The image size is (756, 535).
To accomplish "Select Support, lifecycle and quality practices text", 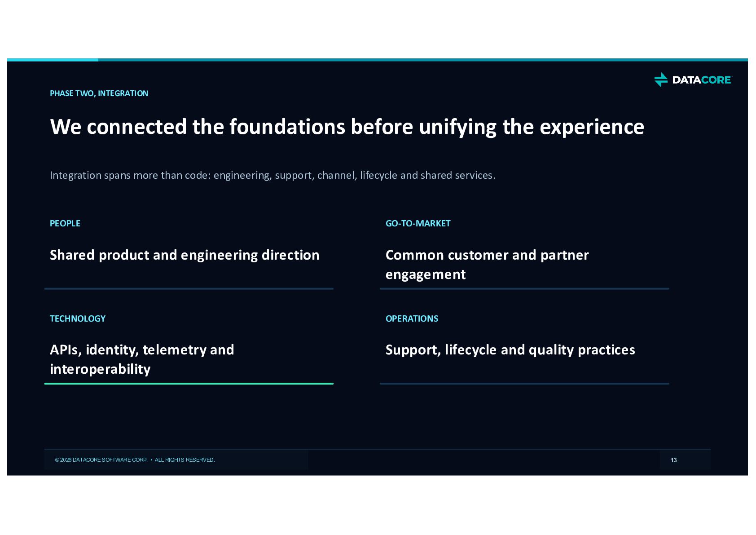I will click(x=510, y=350).
